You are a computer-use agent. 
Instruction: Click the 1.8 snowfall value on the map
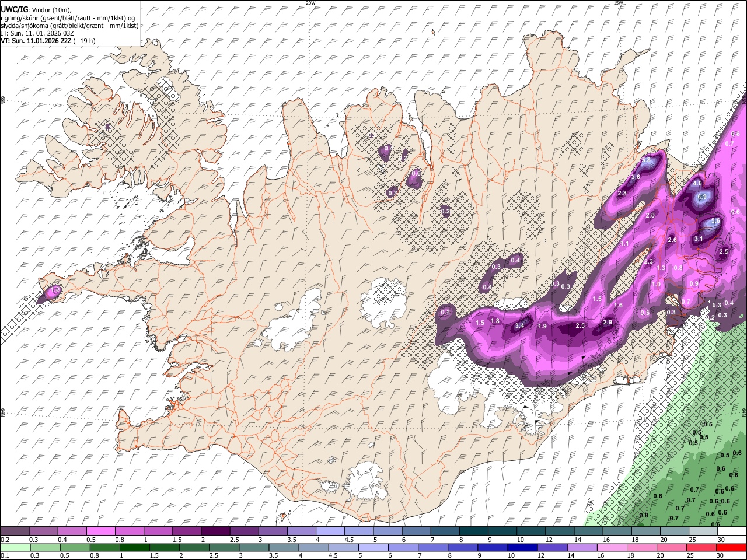tap(495, 321)
